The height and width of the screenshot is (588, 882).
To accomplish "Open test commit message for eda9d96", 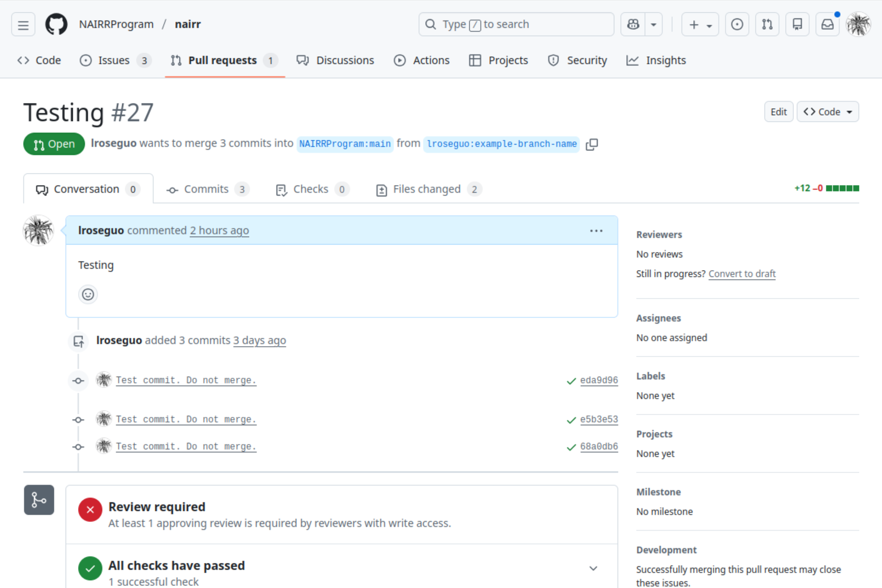I will tap(186, 380).
